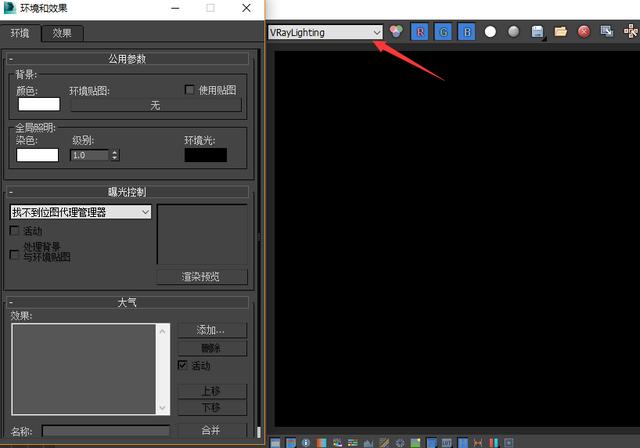Increase 级别 value with up spinner arrow
Screen dimensions: 640x448
pos(115,152)
